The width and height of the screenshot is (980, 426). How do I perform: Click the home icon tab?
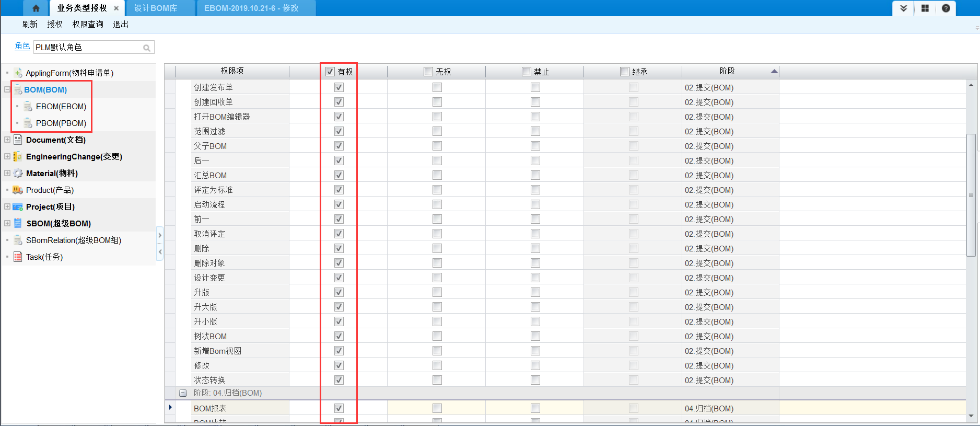point(36,8)
